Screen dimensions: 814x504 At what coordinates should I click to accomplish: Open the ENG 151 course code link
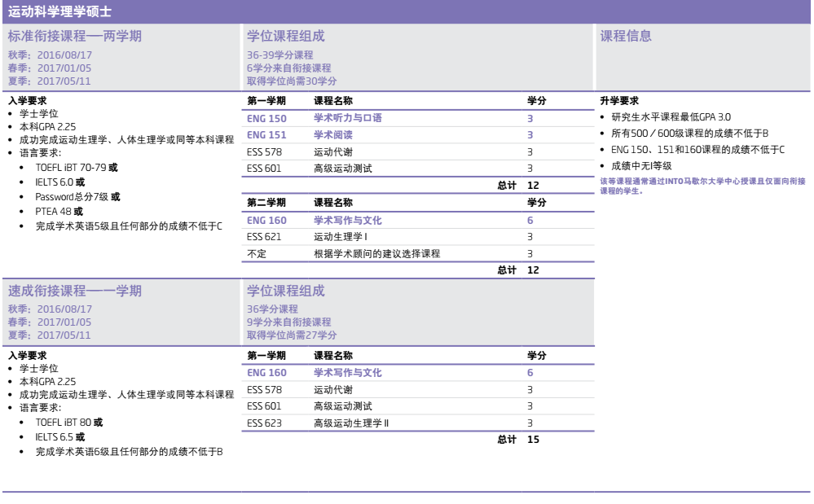click(266, 135)
